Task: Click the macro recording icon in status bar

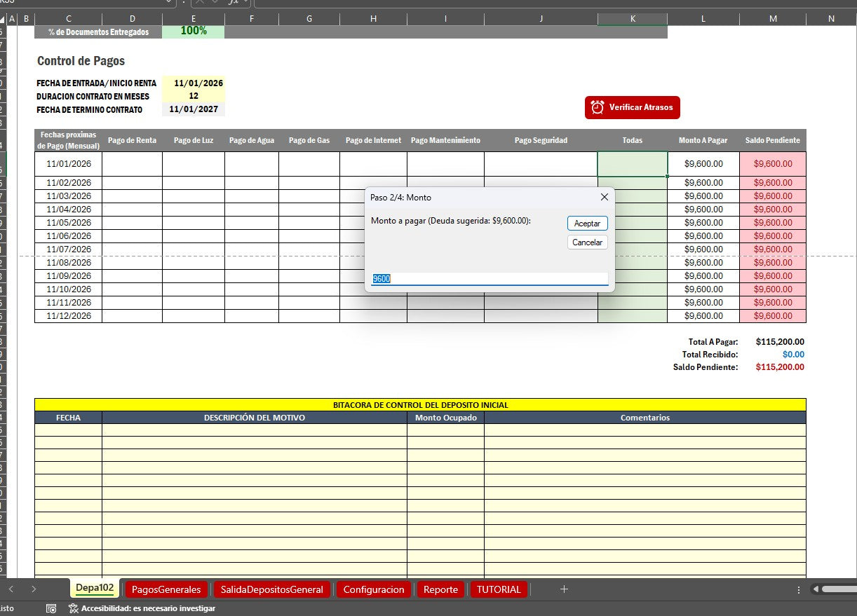Action: coord(51,608)
